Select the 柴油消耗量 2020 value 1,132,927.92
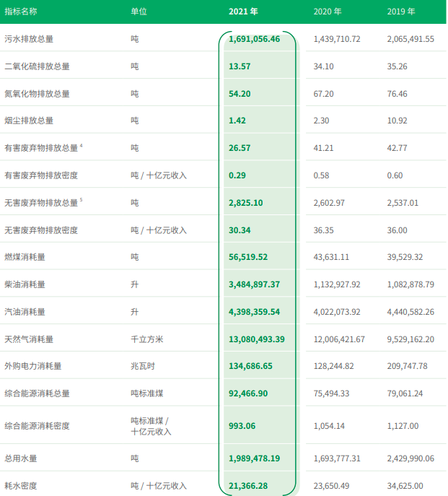The height and width of the screenshot is (496, 448). (337, 284)
